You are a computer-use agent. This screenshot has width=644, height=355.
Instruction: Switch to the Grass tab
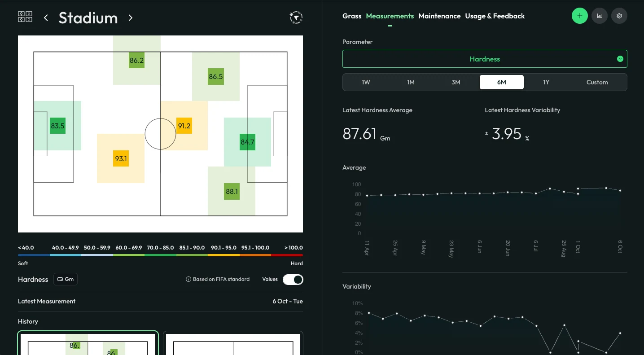(352, 16)
